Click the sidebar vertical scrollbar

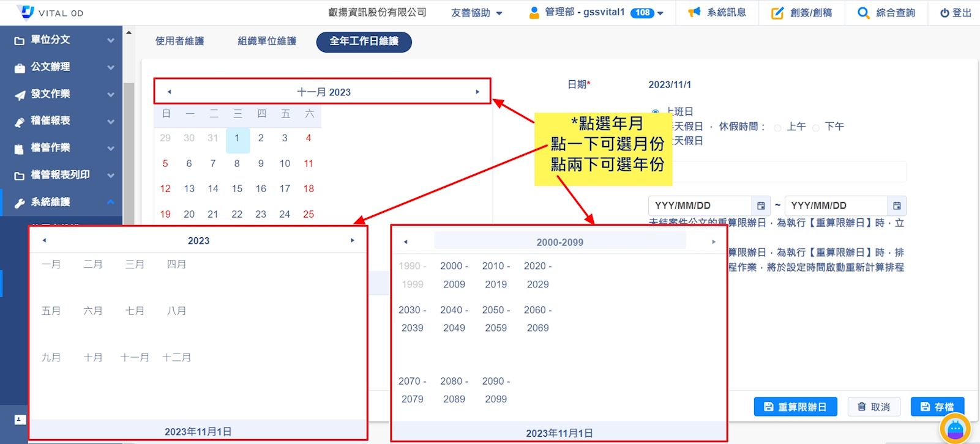click(129, 153)
